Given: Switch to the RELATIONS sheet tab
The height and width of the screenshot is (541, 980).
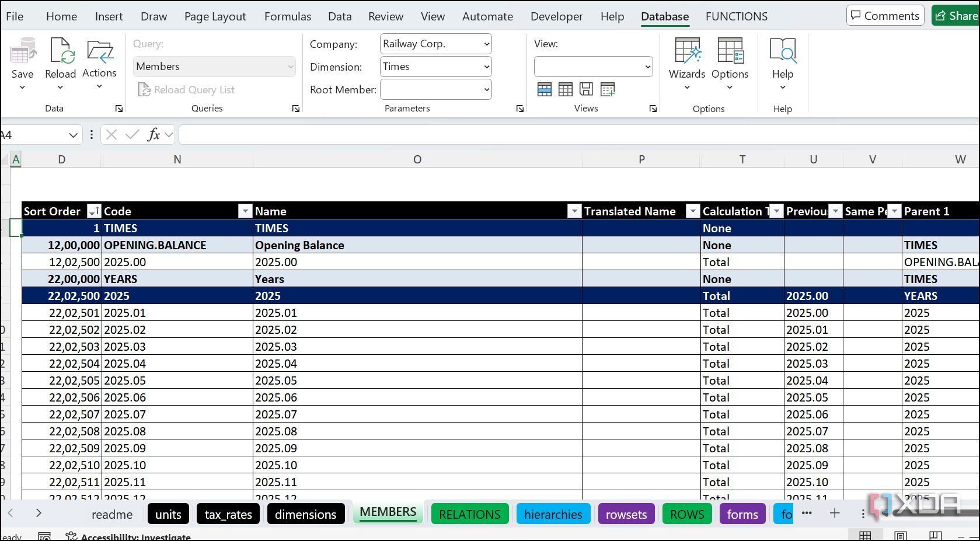Looking at the screenshot, I should (x=469, y=514).
